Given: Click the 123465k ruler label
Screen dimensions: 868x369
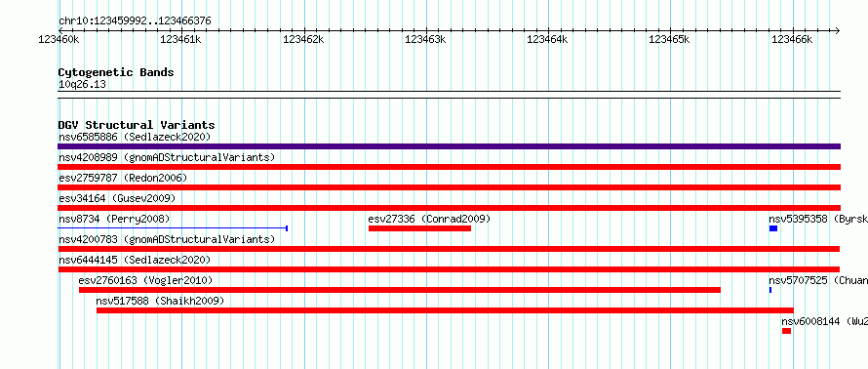Looking at the screenshot, I should pyautogui.click(x=669, y=39).
